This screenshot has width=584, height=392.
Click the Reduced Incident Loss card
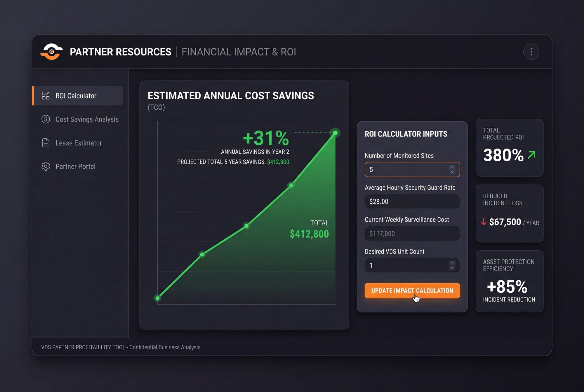pos(510,213)
